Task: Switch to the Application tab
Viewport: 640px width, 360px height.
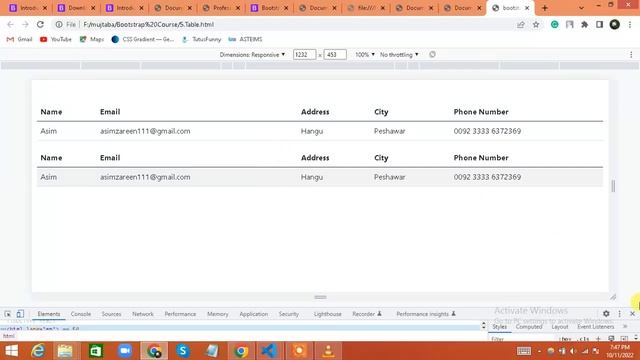Action: [x=253, y=314]
